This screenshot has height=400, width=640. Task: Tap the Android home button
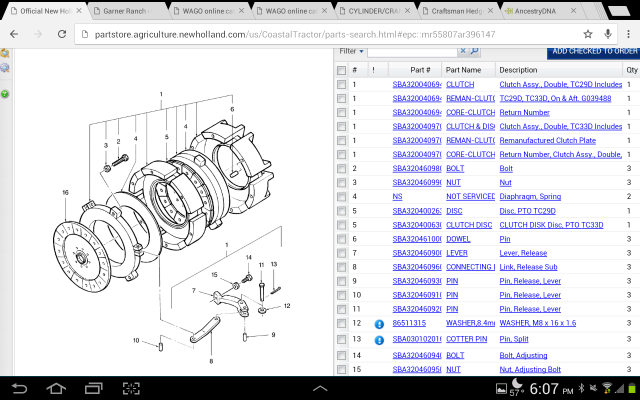pyautogui.click(x=56, y=388)
